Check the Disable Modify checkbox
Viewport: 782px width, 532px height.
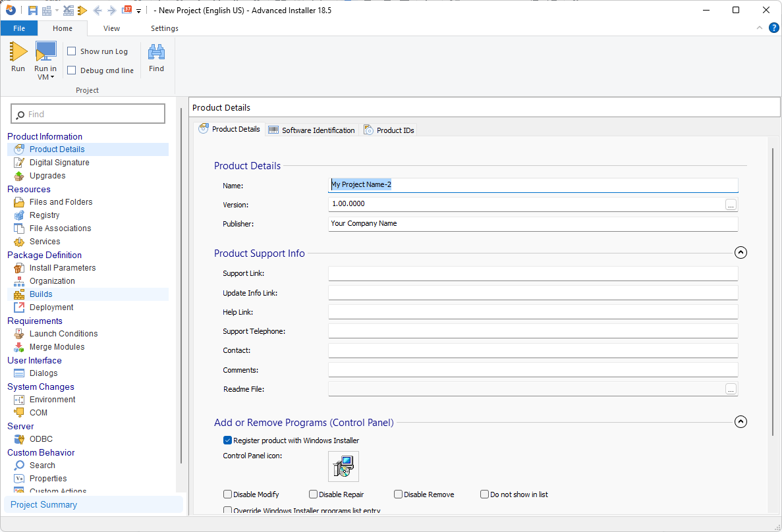227,494
